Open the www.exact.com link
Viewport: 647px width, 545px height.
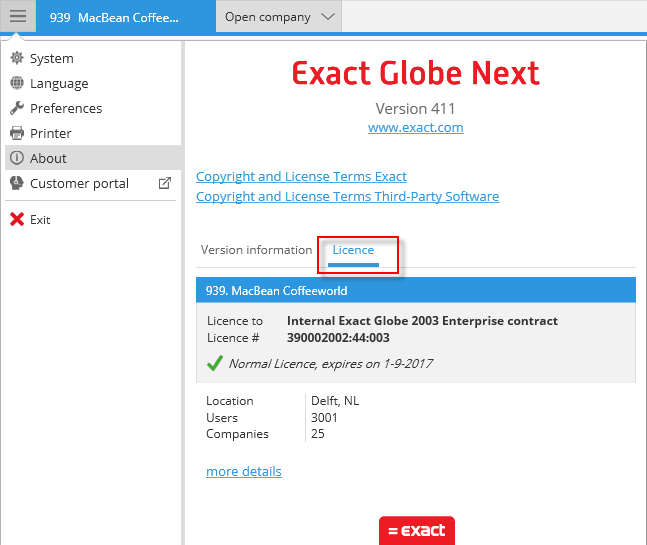tap(416, 127)
